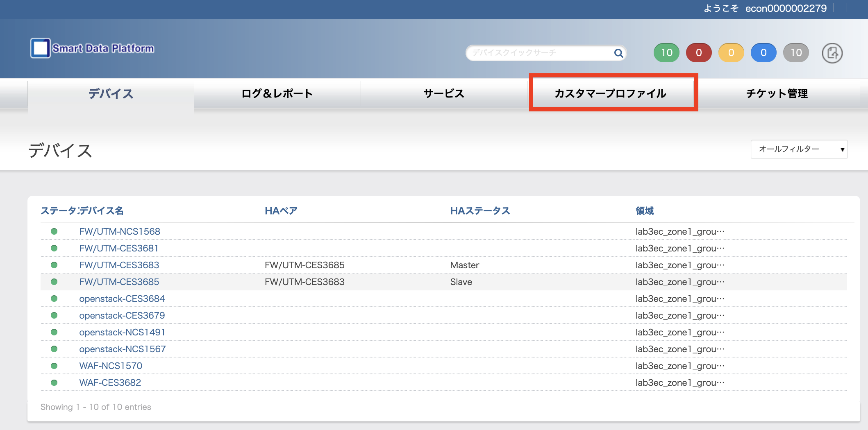Click the green status counter badge
Screen dimensions: 868x430
pyautogui.click(x=666, y=53)
